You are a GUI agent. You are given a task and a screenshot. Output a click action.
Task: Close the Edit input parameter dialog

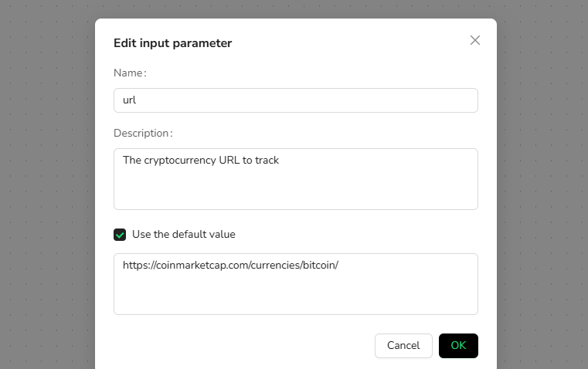click(x=475, y=40)
